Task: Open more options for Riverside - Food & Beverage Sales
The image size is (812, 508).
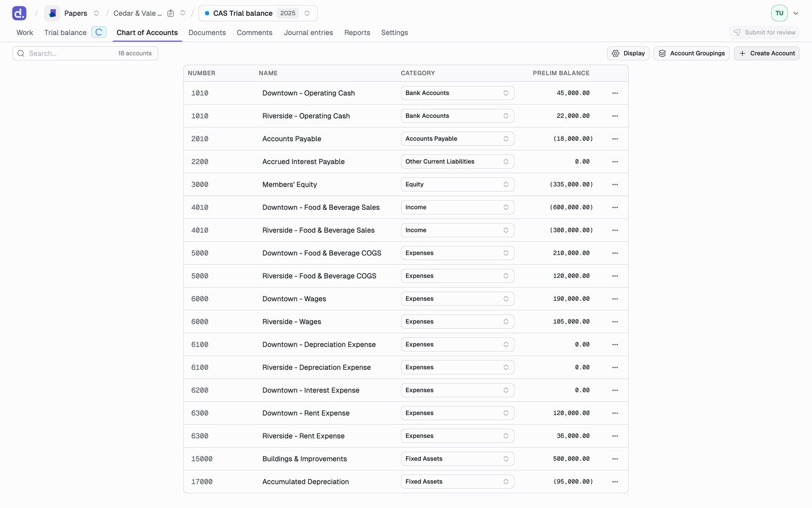Action: click(x=615, y=230)
